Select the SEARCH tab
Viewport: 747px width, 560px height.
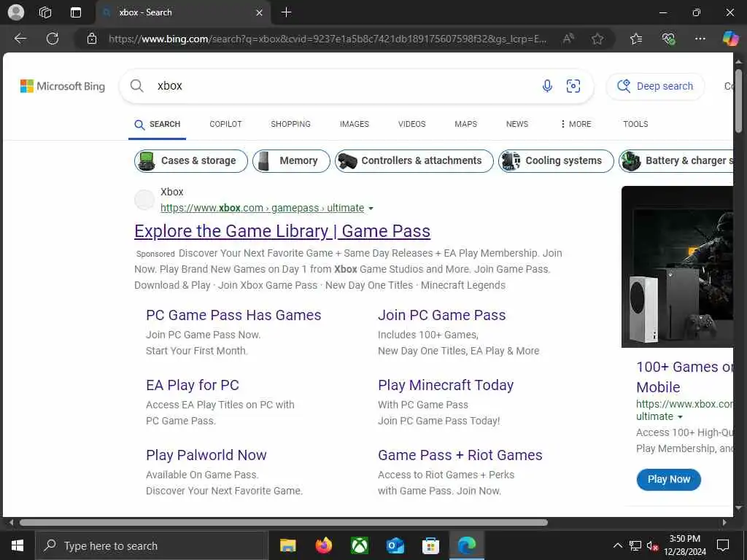tap(158, 124)
